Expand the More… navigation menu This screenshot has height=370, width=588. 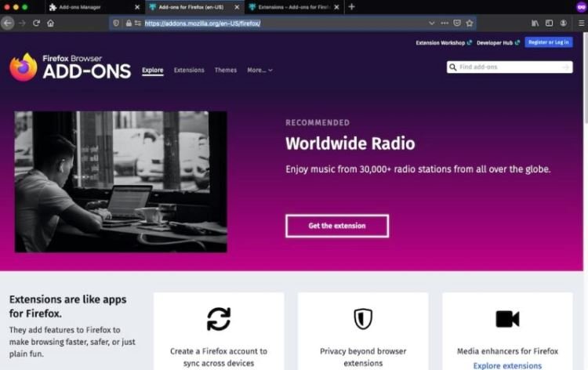[x=260, y=70]
